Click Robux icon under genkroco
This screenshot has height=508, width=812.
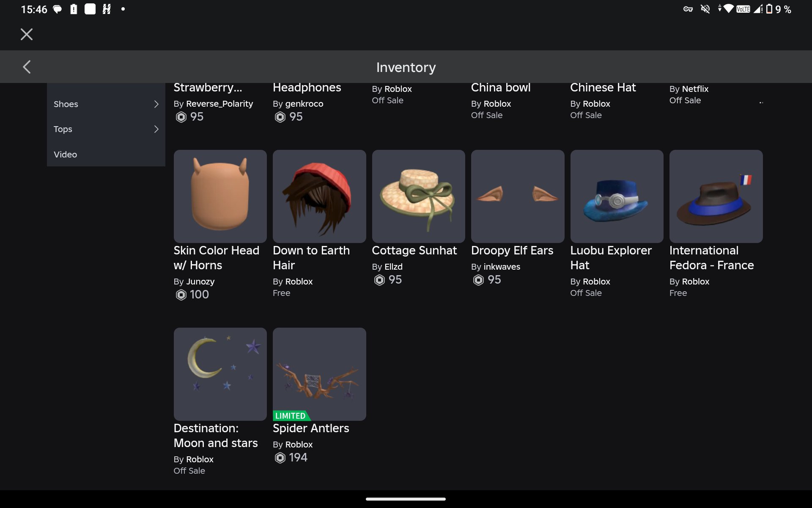click(x=280, y=117)
